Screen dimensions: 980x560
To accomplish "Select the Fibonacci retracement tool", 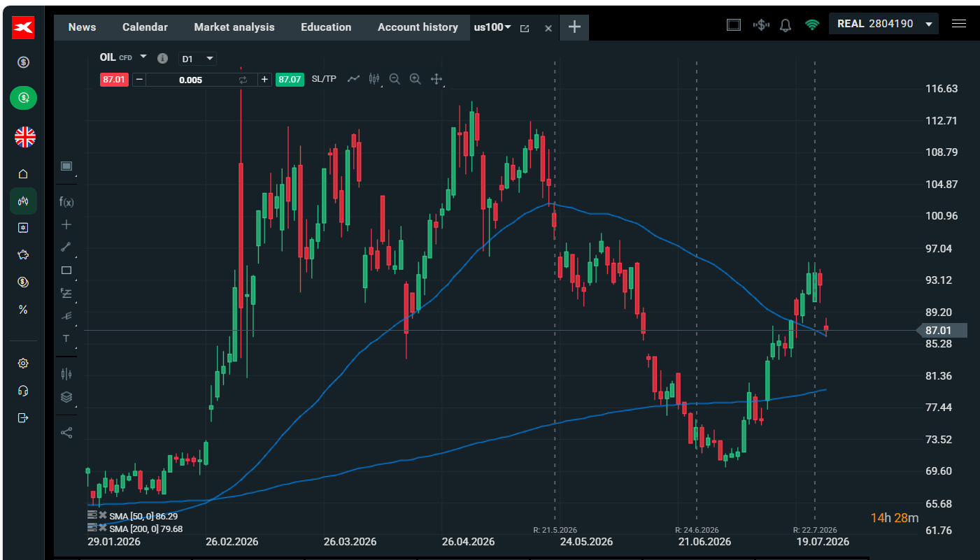I will pyautogui.click(x=66, y=293).
